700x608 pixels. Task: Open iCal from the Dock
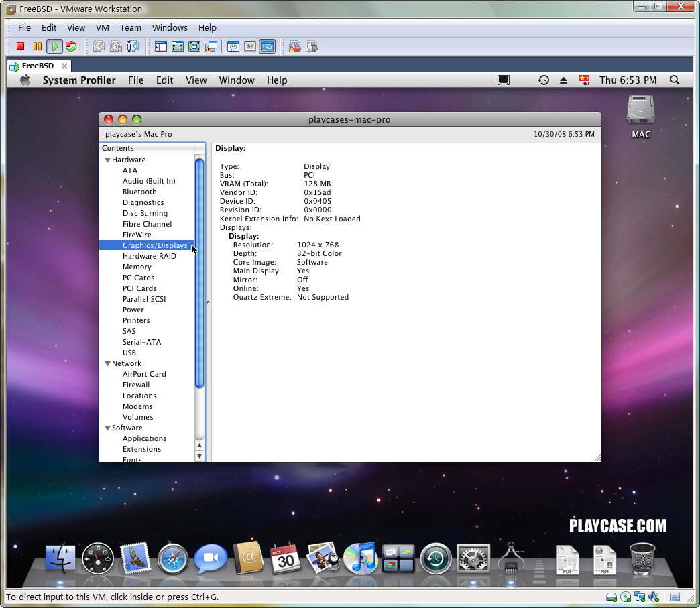[286, 558]
